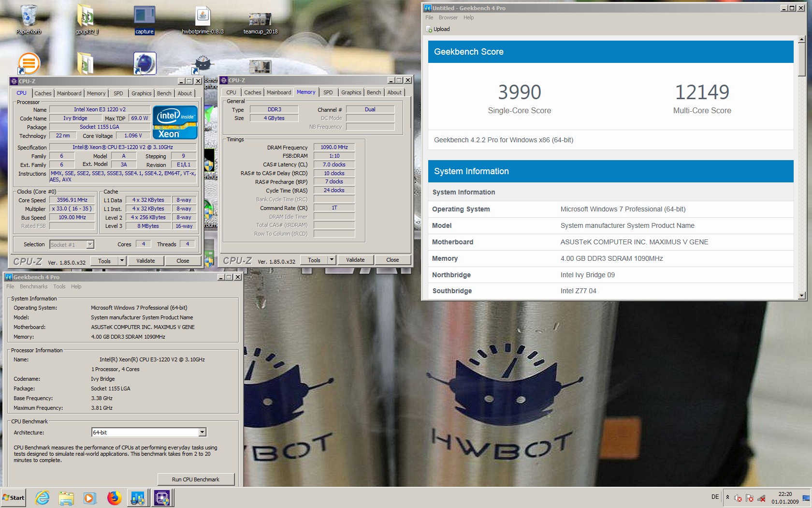Screen dimensions: 812x508
Task: Click the Intel Xeon inside logo in CPU-Z
Action: point(175,122)
